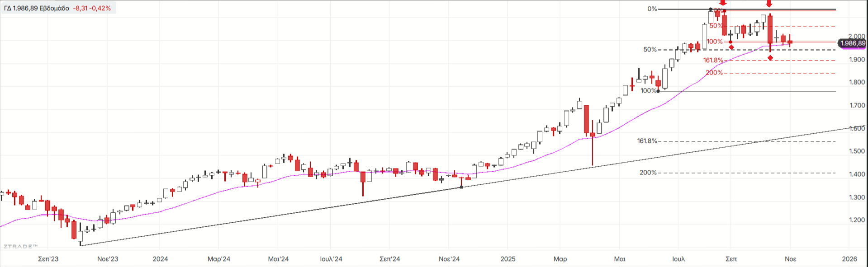The width and height of the screenshot is (868, 267).
Task: Click the 1.500 price axis label
Action: (857, 151)
